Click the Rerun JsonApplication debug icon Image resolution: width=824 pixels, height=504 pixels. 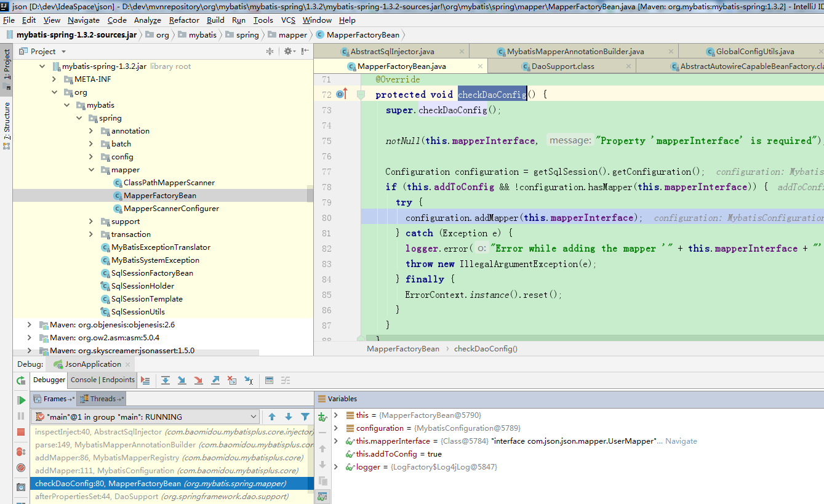click(x=21, y=381)
